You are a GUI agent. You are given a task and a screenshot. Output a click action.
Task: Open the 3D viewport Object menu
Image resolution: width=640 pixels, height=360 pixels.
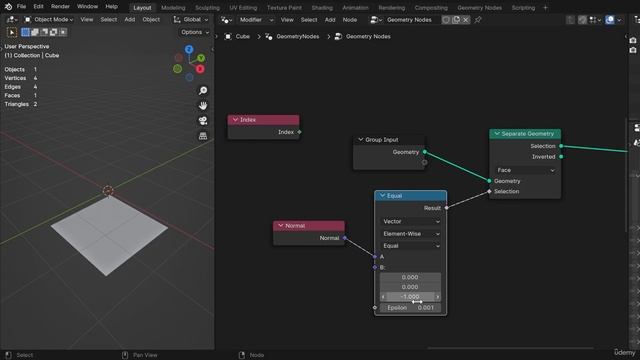coord(151,20)
